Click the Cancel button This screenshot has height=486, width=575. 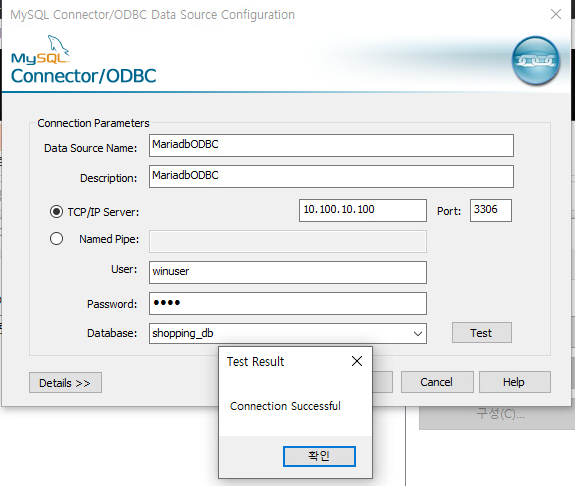click(x=437, y=382)
